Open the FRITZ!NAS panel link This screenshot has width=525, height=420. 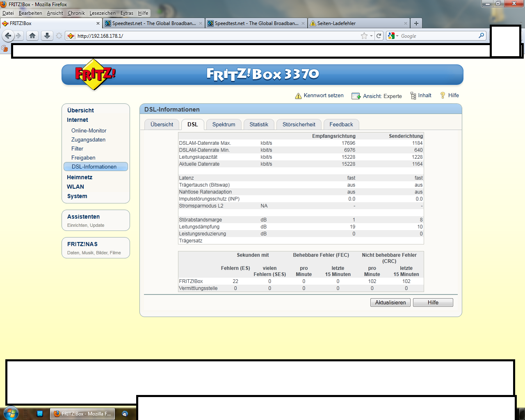82,244
